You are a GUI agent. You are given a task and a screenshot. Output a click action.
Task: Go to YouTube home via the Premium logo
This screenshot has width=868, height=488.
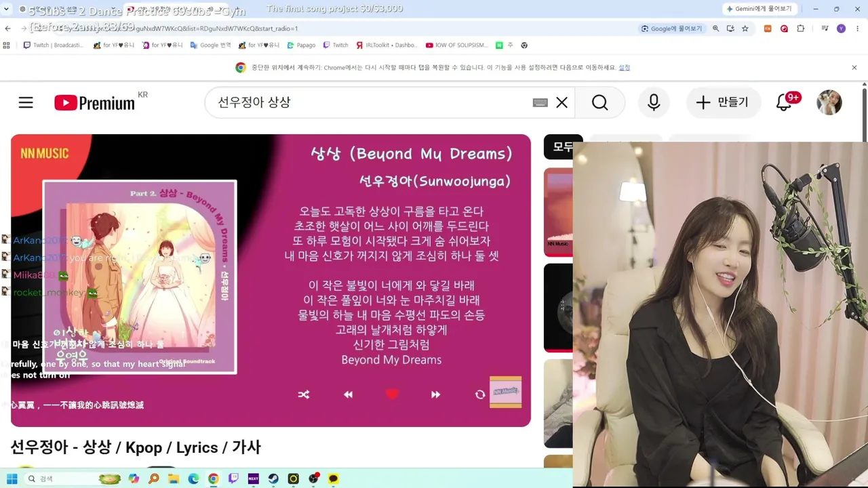(x=95, y=103)
